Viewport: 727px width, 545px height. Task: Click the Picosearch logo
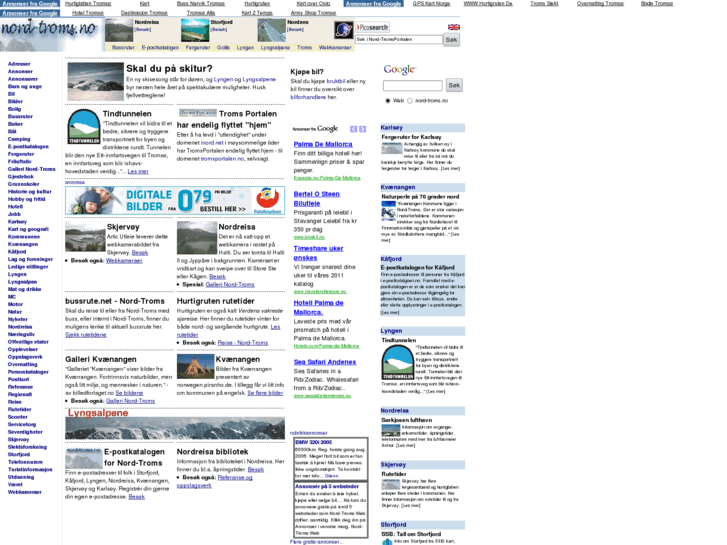click(373, 27)
